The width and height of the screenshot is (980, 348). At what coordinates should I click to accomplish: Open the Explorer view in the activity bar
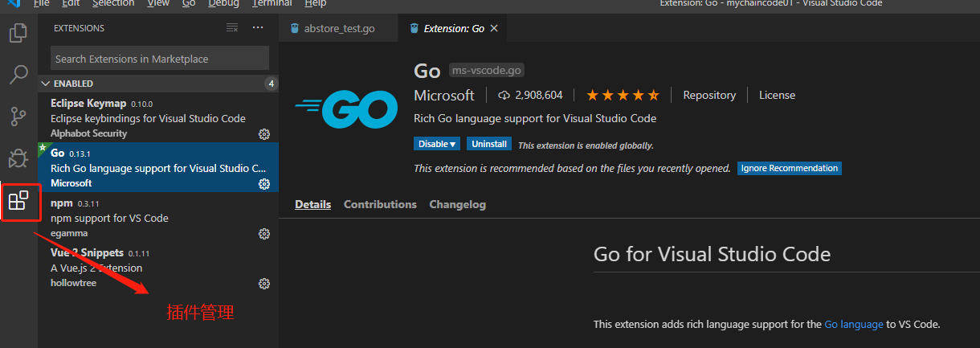[18, 33]
